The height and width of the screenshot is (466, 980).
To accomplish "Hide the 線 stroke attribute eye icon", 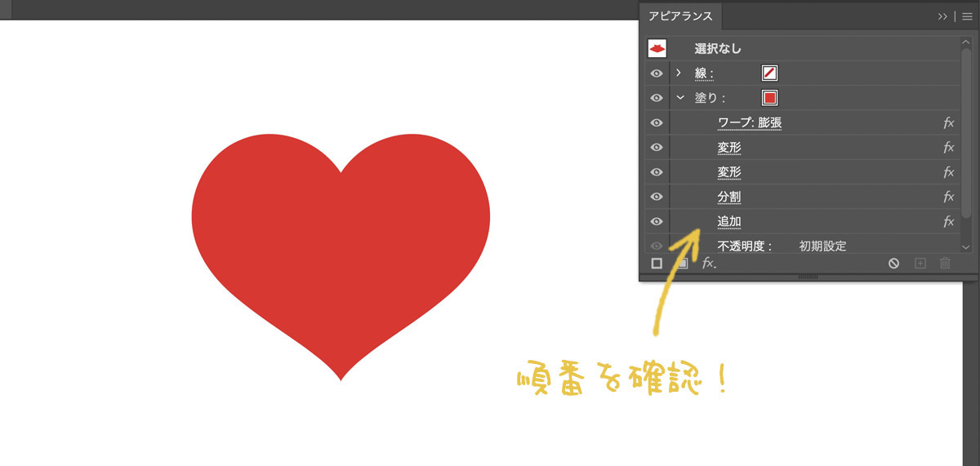I will click(657, 73).
